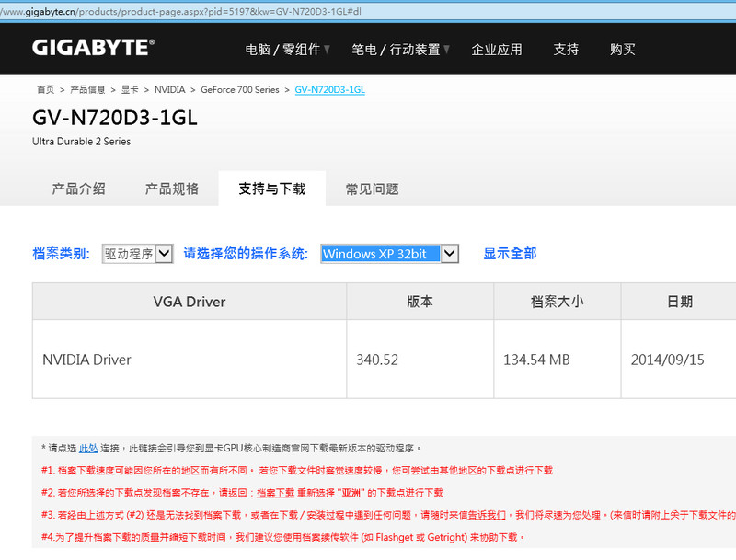Click the GV-N720D3-1GL product title
Image resolution: width=736 pixels, height=560 pixels.
pyautogui.click(x=115, y=118)
